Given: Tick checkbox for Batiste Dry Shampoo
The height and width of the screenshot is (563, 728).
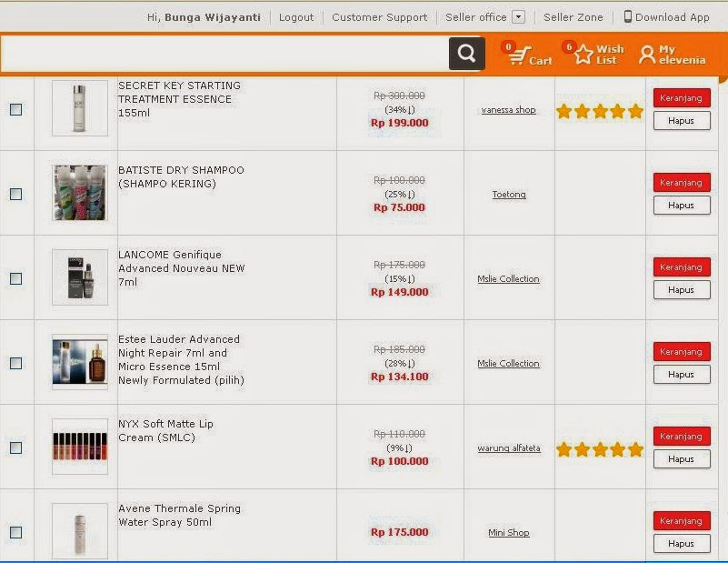Looking at the screenshot, I should (x=15, y=194).
